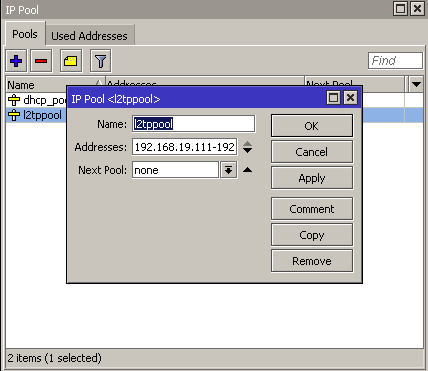This screenshot has width=428, height=371.
Task: Copy the l2tppool entry
Action: pos(312,235)
